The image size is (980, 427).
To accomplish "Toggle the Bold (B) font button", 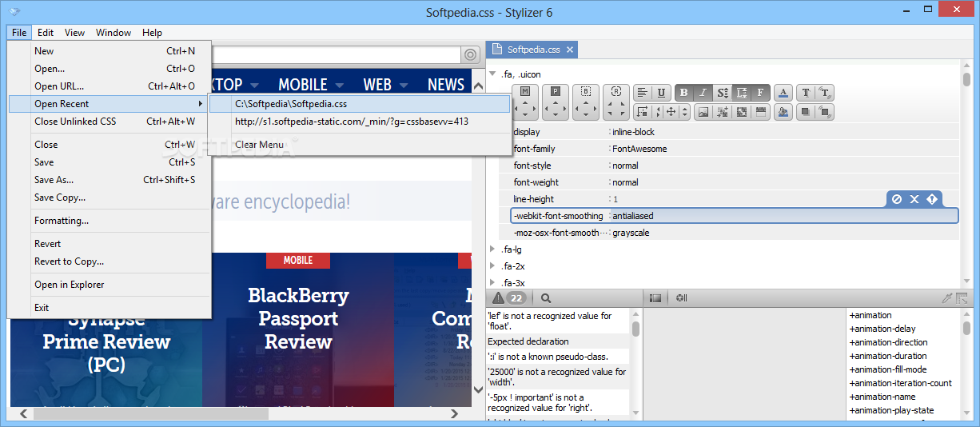I will click(x=684, y=93).
